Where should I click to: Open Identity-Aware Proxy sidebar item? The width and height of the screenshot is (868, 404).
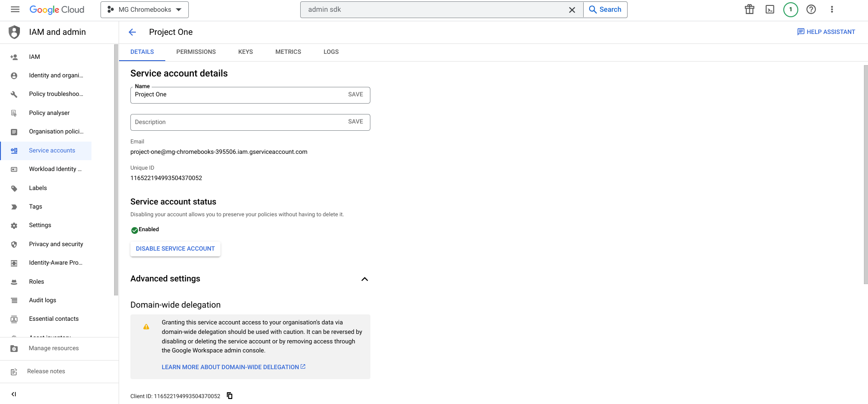click(x=56, y=263)
